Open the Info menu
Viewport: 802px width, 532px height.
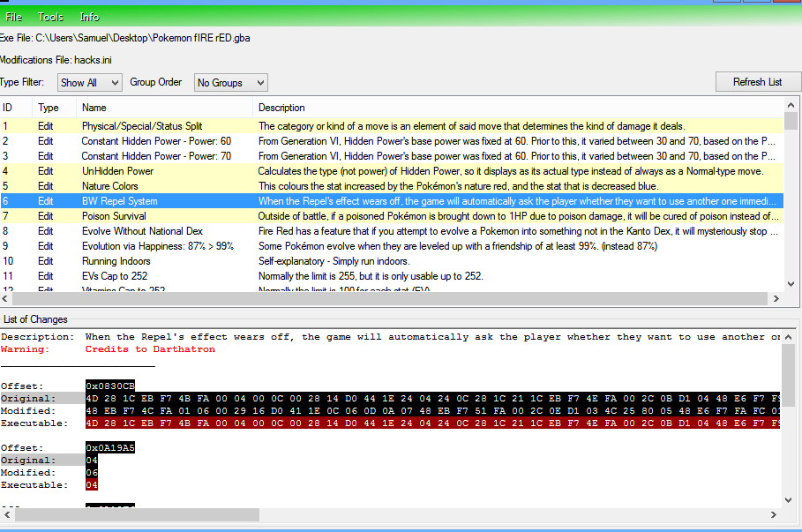point(89,17)
